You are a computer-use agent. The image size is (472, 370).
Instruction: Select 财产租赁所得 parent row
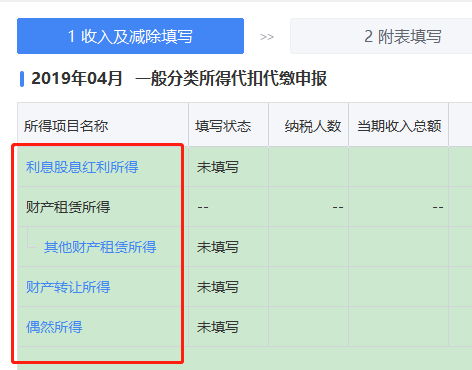tap(68, 207)
